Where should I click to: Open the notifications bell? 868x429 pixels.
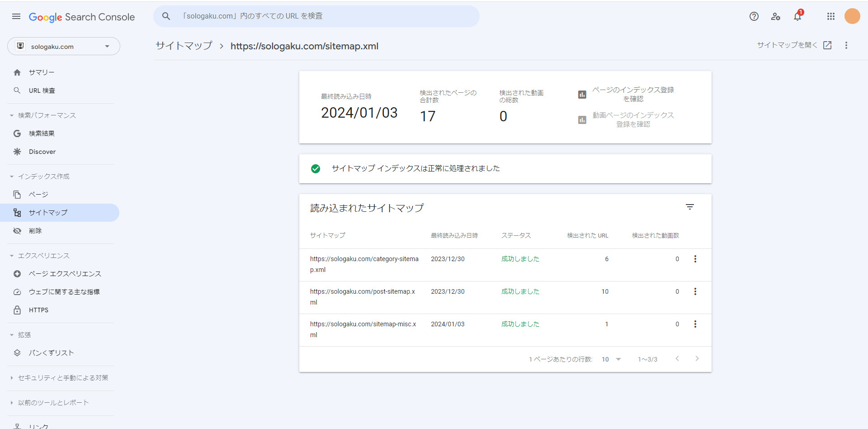click(x=797, y=17)
